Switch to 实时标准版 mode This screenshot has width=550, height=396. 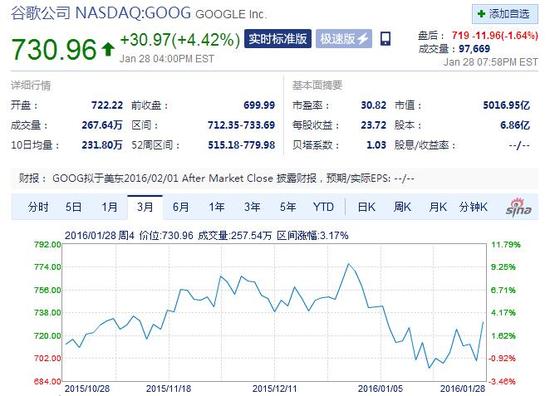pyautogui.click(x=278, y=39)
